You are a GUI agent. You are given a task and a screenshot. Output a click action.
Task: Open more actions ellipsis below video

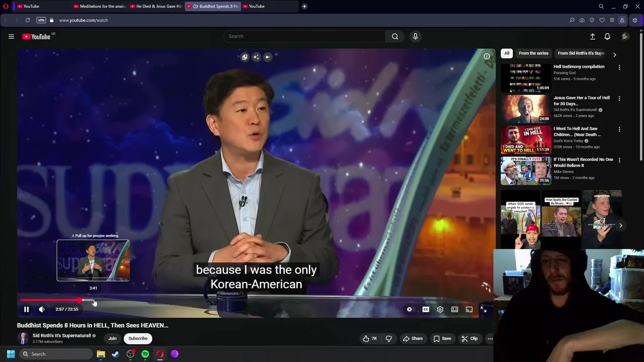click(x=490, y=338)
